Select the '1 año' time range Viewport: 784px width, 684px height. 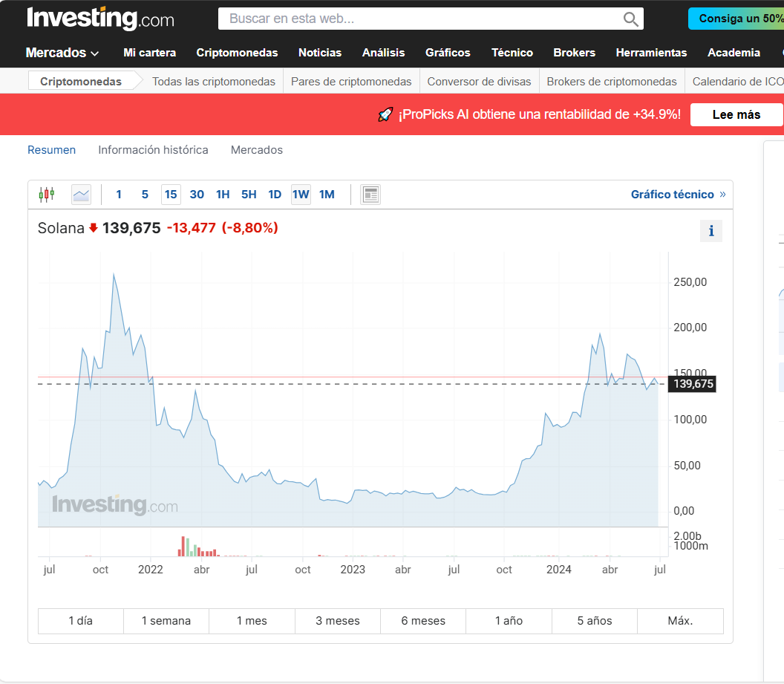(509, 621)
